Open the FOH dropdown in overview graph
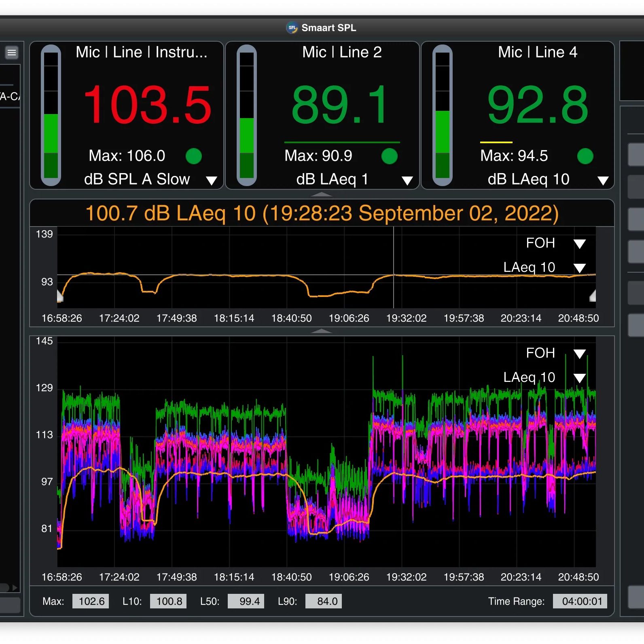Viewport: 644px width, 644px height. pos(579,244)
